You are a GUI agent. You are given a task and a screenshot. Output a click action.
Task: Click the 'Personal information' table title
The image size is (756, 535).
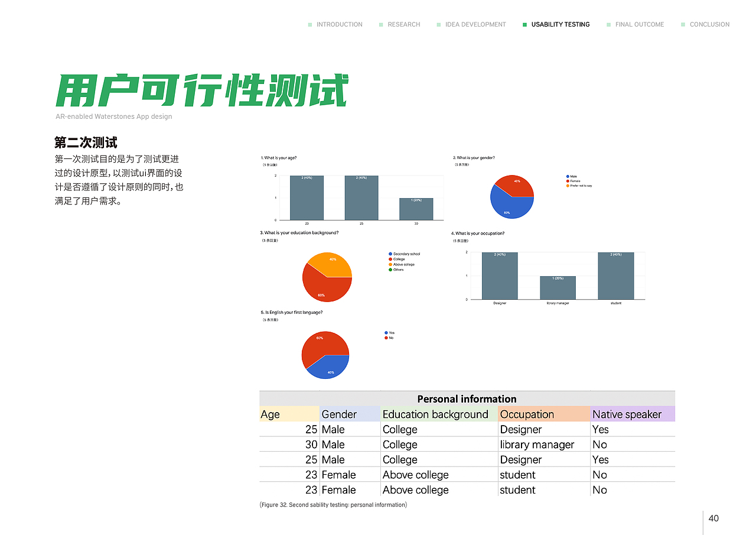pos(467,399)
